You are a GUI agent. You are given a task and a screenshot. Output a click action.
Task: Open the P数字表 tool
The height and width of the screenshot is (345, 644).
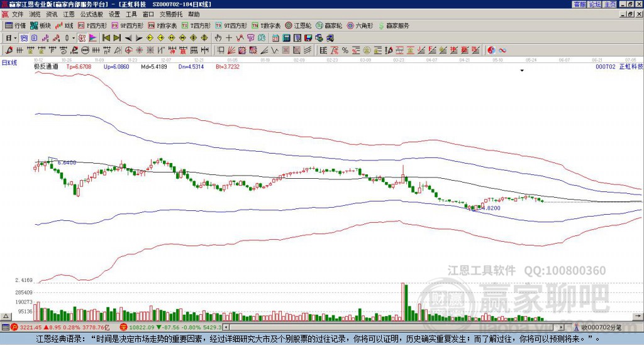(162, 25)
